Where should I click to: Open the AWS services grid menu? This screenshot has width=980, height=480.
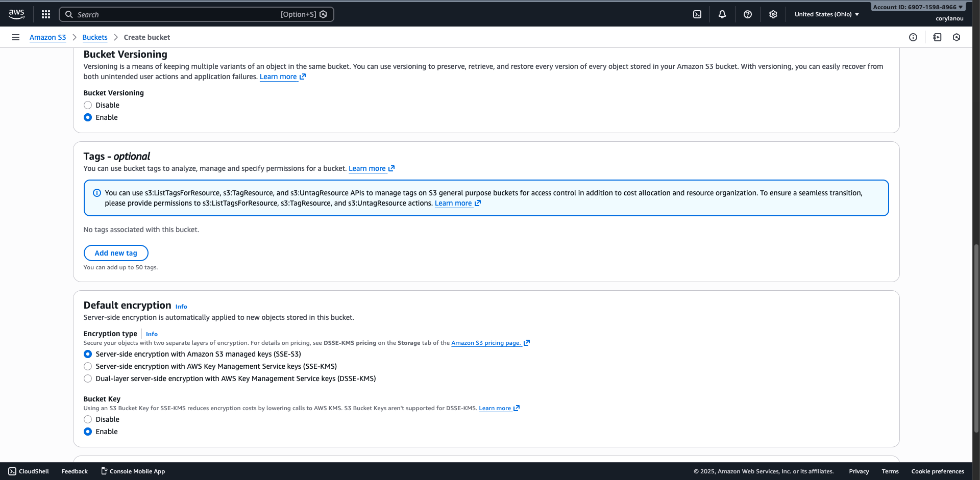coord(45,14)
